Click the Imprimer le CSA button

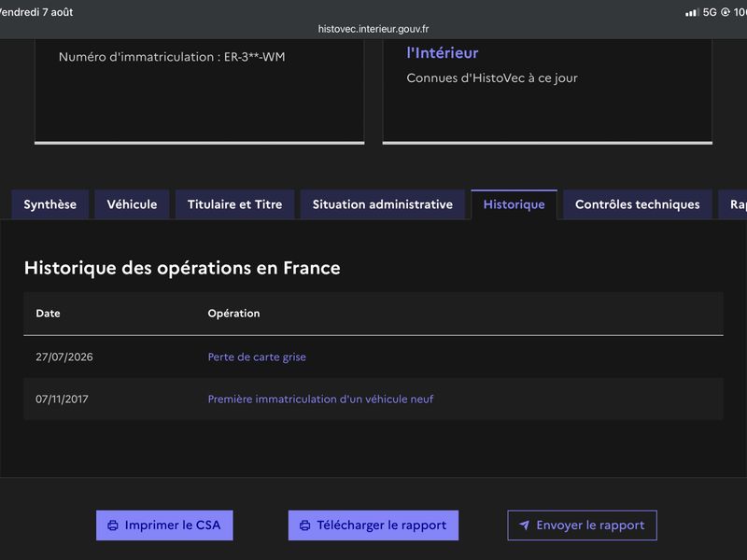coord(164,525)
